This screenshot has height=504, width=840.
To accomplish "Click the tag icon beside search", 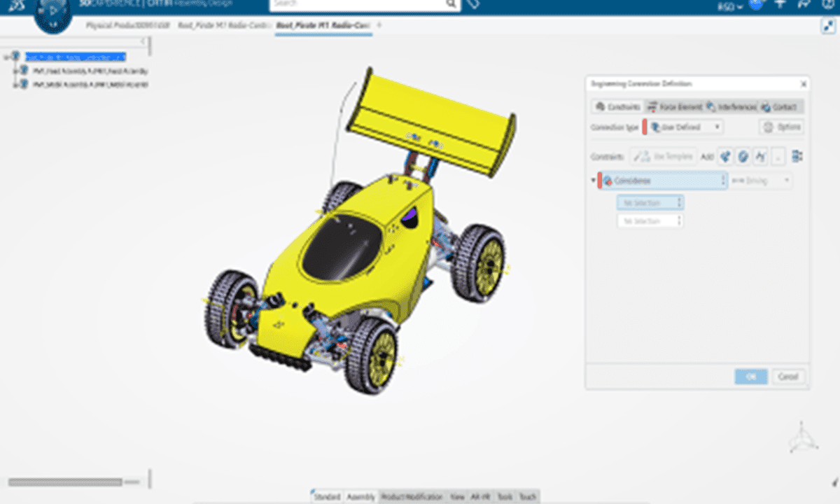I will click(x=475, y=4).
